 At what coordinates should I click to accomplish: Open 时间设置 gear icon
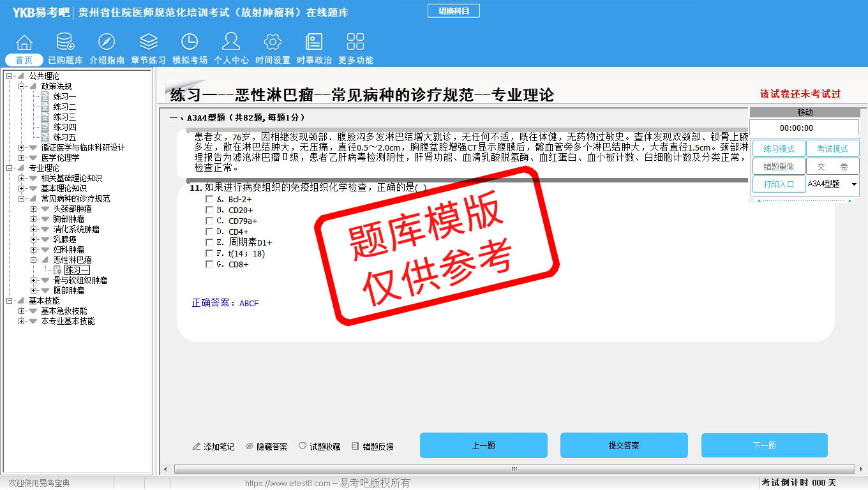click(x=273, y=43)
